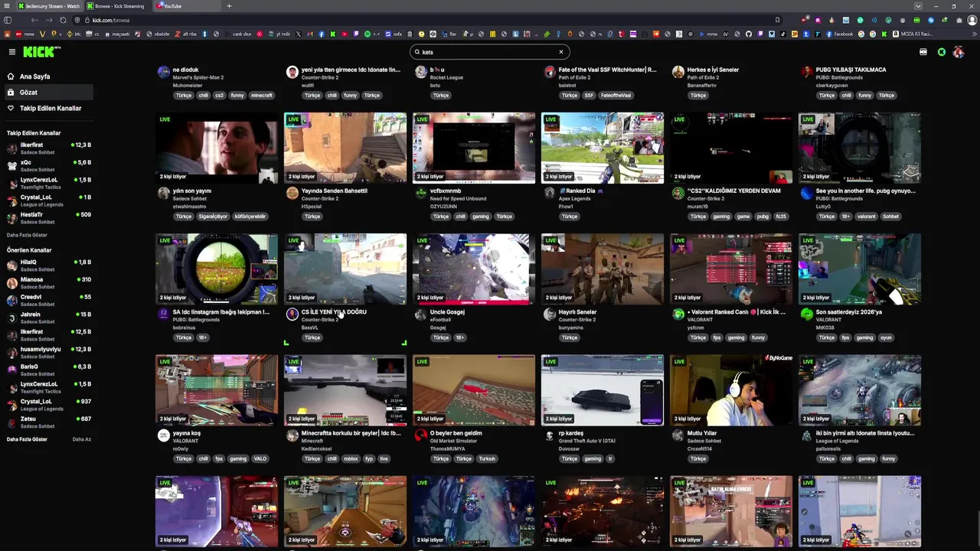The width and height of the screenshot is (980, 551).
Task: Expand Daha Fazla Göster under Takip Edilen
Action: point(27,235)
